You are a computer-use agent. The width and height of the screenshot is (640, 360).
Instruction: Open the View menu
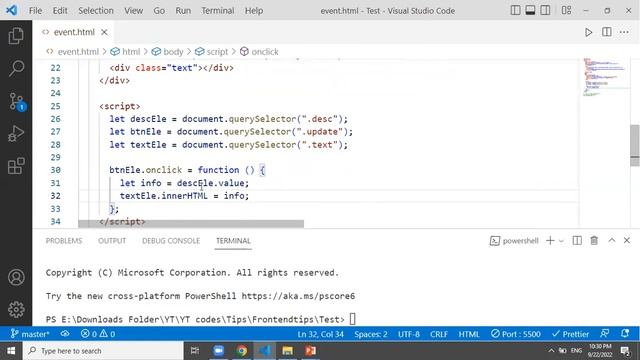tap(133, 11)
